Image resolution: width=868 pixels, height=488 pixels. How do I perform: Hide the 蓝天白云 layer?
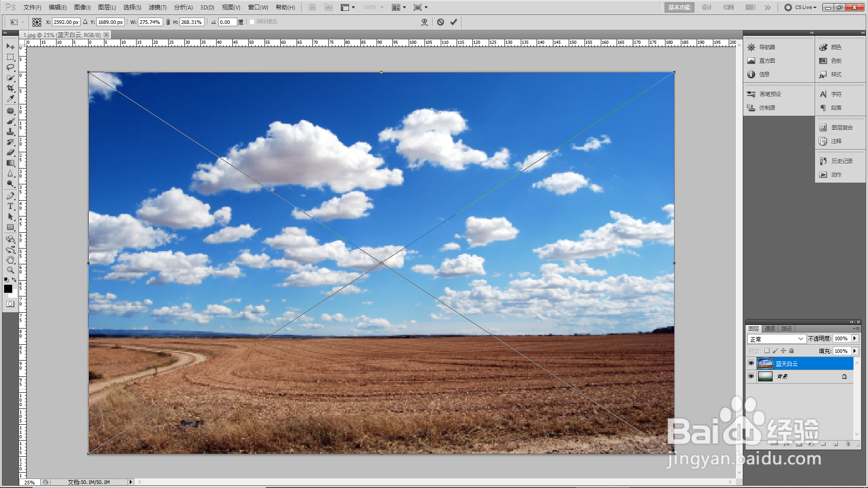coord(751,363)
